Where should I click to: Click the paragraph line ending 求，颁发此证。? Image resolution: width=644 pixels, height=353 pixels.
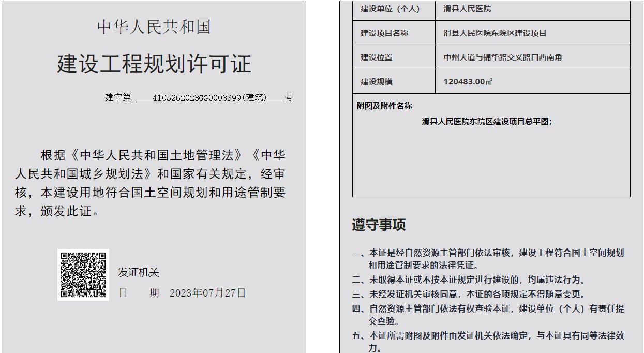point(57,211)
